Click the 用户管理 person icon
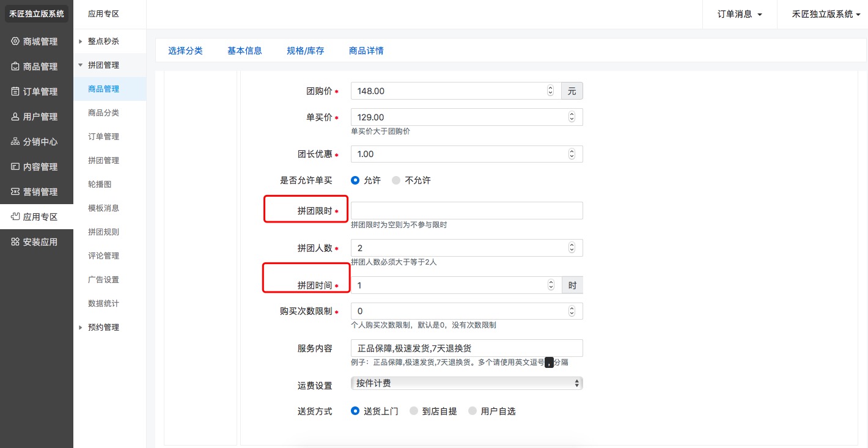The image size is (868, 448). 15,117
